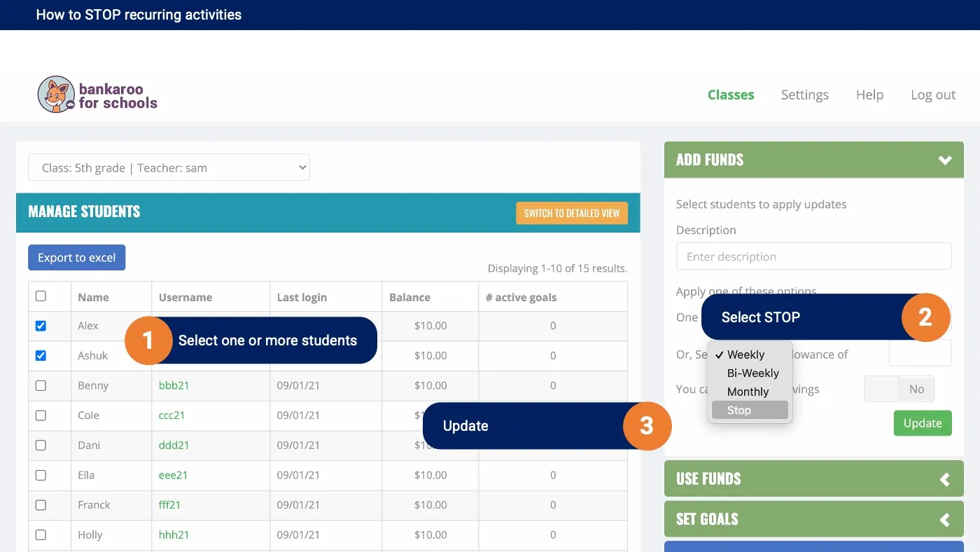Open the Settings tab
Screen dimensions: 980x552
[805, 95]
